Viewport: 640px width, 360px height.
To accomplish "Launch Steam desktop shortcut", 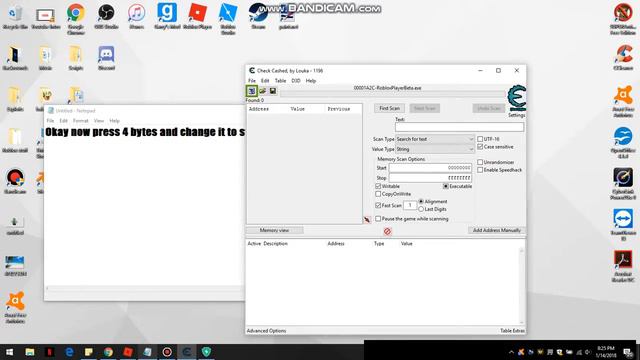I will 258,16.
